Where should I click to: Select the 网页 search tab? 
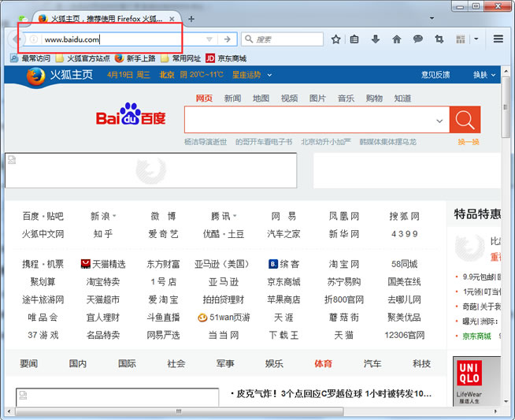click(x=204, y=98)
